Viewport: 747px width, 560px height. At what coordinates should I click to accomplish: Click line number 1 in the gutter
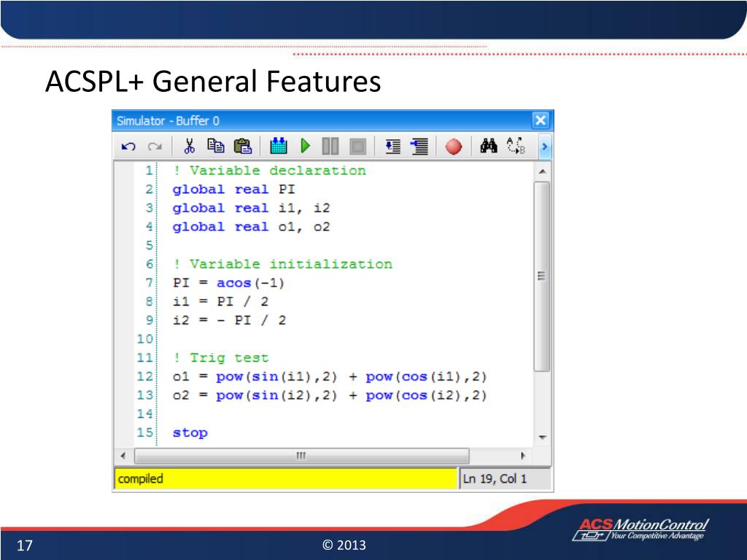click(149, 171)
